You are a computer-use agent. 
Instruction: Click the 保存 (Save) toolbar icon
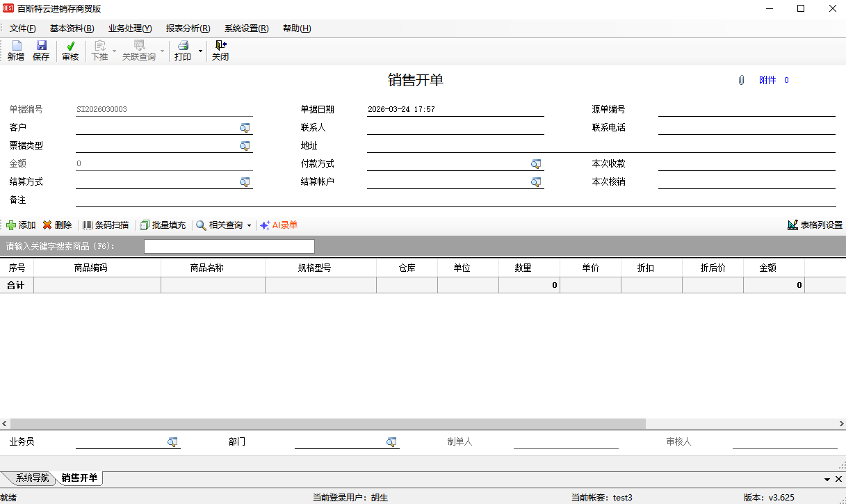click(41, 46)
